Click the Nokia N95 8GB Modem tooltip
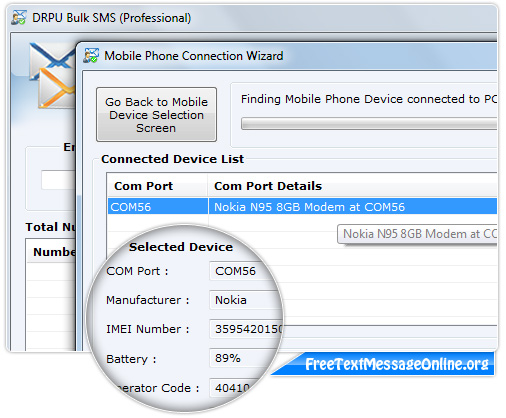The width and height of the screenshot is (506, 418). (417, 234)
